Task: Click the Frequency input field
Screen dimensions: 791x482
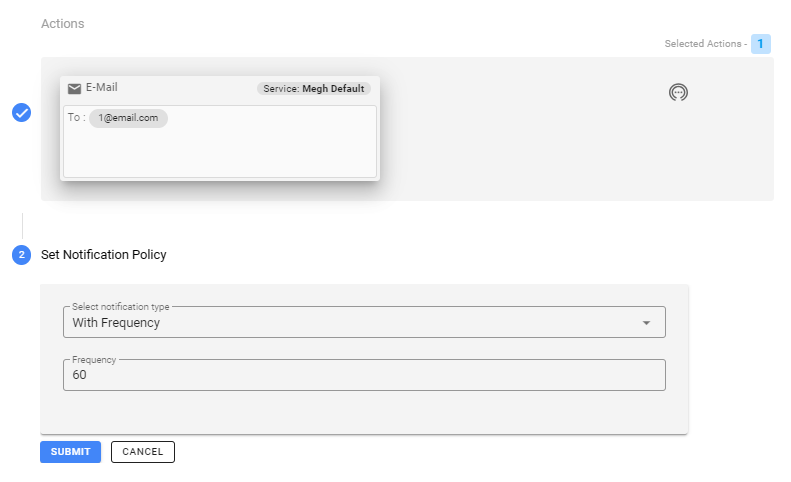Action: [x=364, y=376]
